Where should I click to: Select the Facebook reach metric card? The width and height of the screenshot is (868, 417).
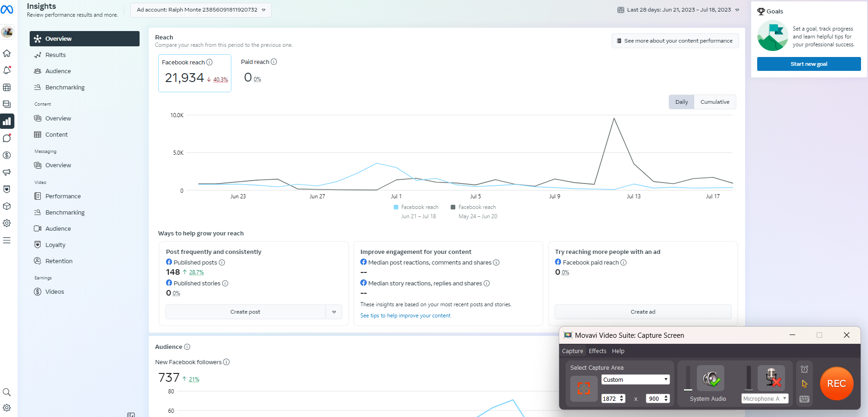195,73
